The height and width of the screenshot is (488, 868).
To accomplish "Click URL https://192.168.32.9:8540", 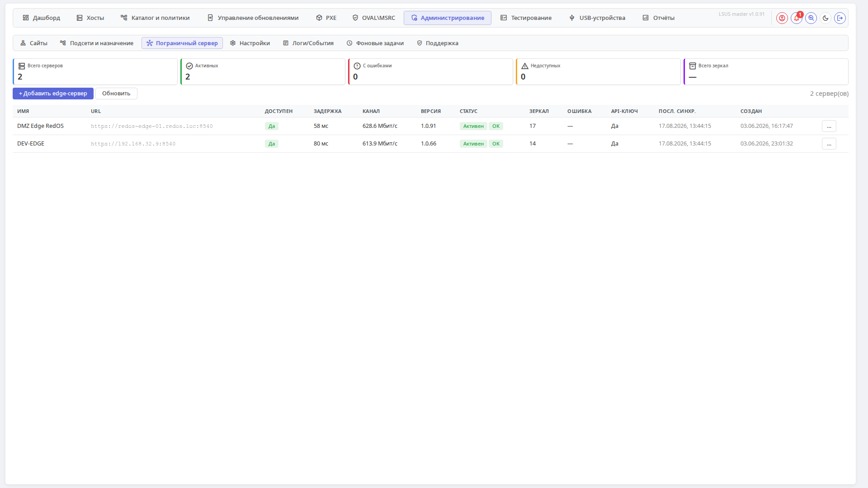I will coord(133,144).
